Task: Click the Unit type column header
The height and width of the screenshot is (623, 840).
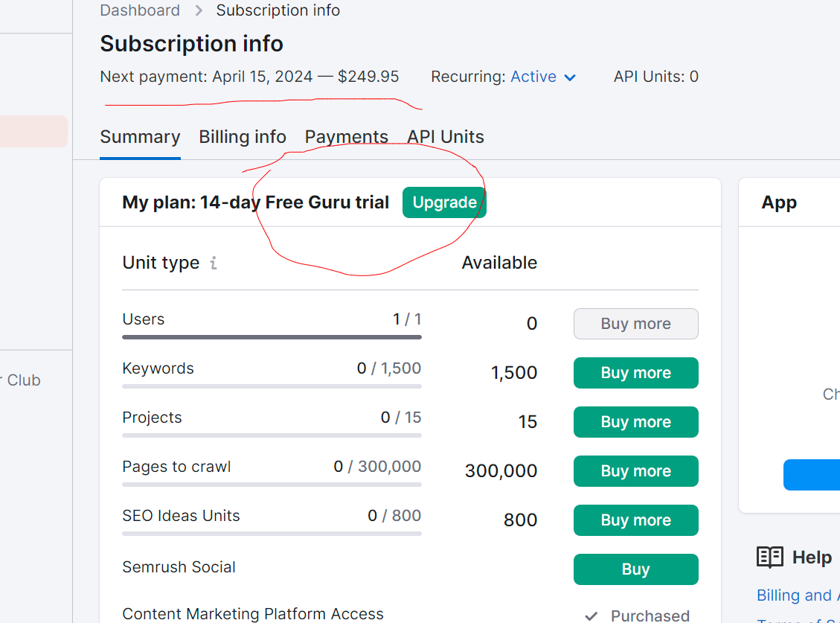Action: point(161,263)
